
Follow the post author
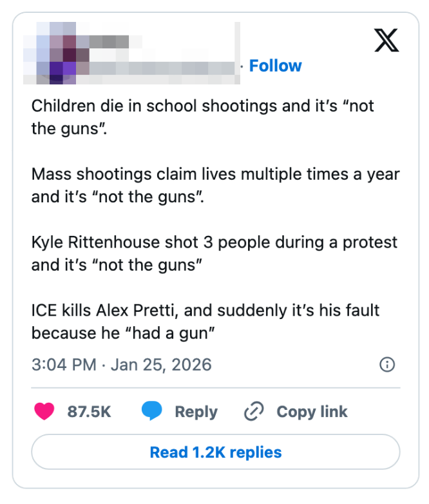[x=275, y=66]
